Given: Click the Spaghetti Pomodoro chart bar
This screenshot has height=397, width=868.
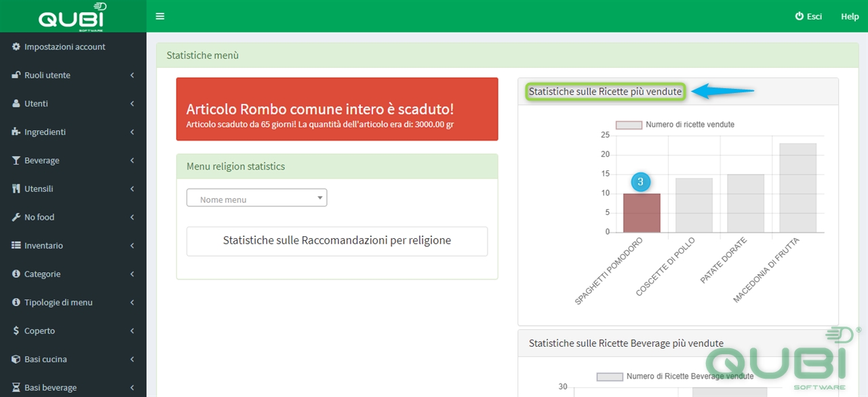Looking at the screenshot, I should point(642,213).
